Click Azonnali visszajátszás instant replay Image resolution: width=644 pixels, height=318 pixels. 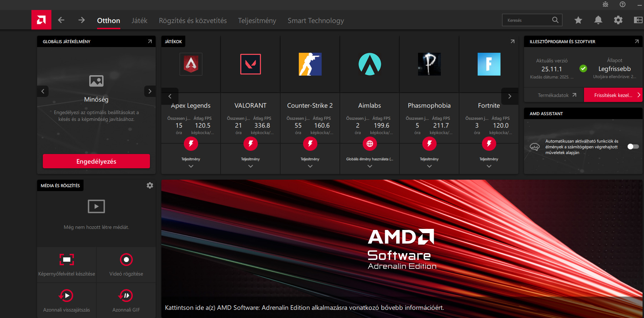(67, 301)
